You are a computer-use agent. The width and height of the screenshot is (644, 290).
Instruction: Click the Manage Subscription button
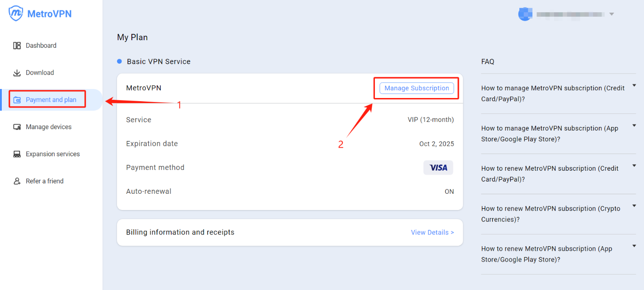(x=416, y=88)
